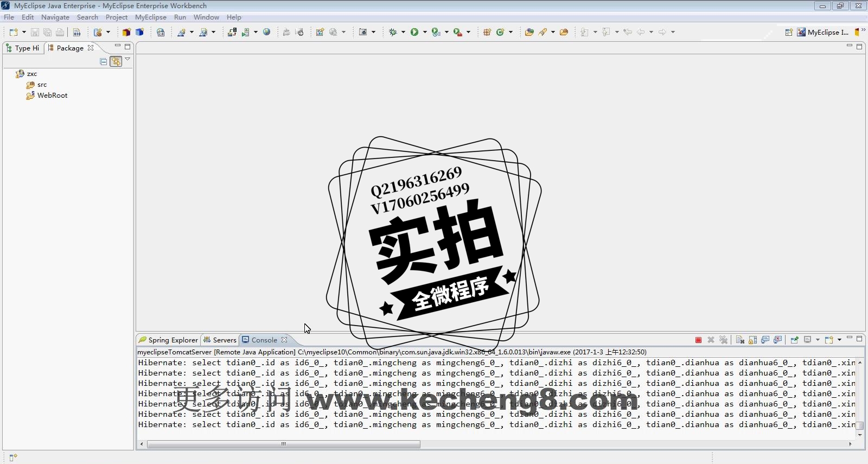Open Package Explorer view menu triangle
The height and width of the screenshot is (464, 868).
[127, 59]
